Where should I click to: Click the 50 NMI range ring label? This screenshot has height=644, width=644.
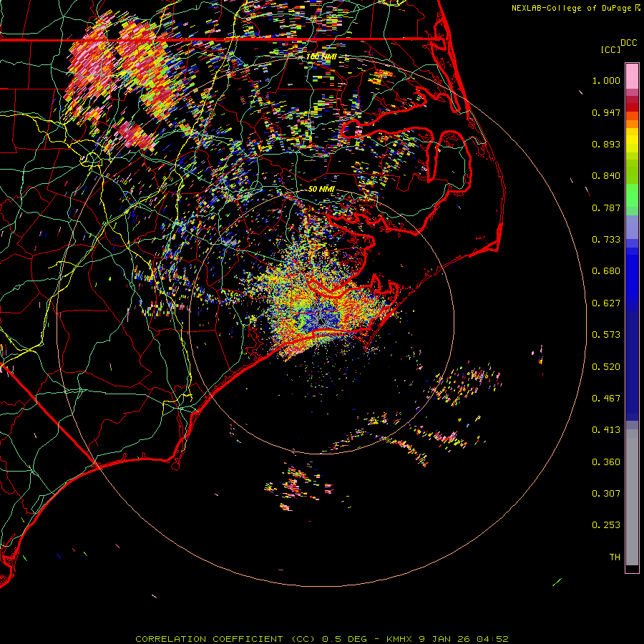click(321, 189)
